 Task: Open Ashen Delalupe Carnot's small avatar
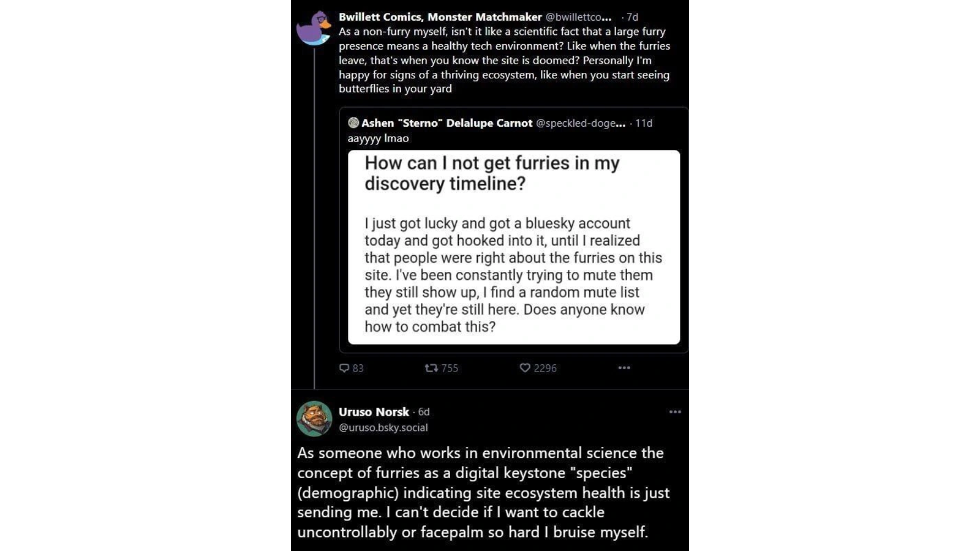[x=353, y=123]
